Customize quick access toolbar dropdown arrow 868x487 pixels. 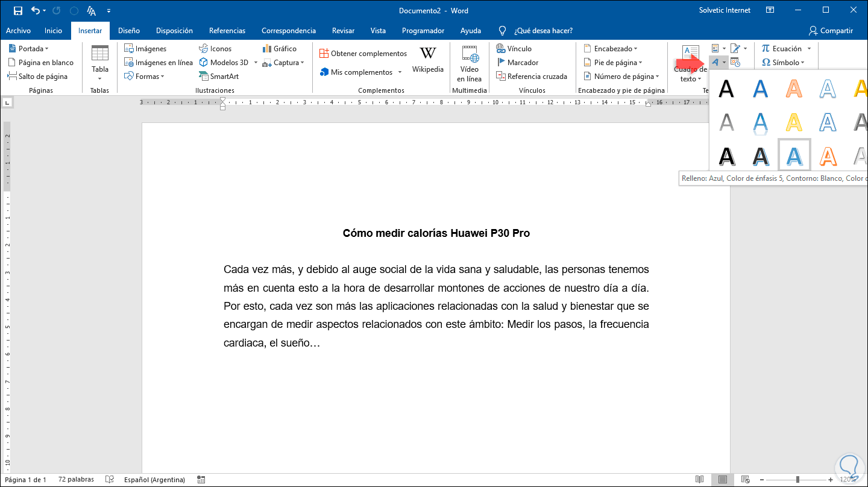click(x=108, y=11)
